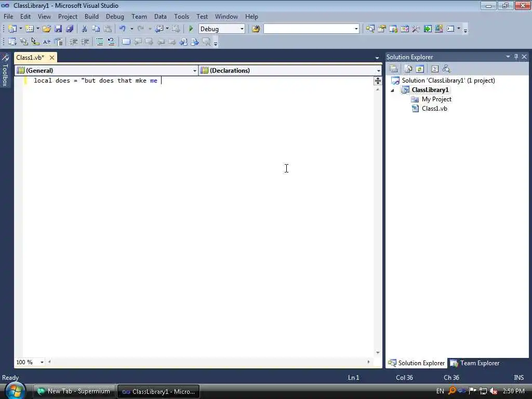Open Solution Explorer window position dropdown arrow
This screenshot has width=532, height=399.
tap(508, 57)
